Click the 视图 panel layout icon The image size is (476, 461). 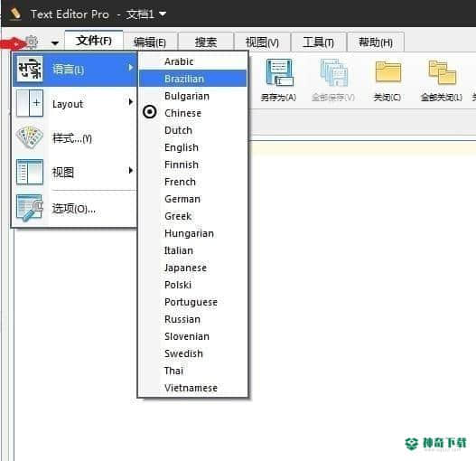30,172
